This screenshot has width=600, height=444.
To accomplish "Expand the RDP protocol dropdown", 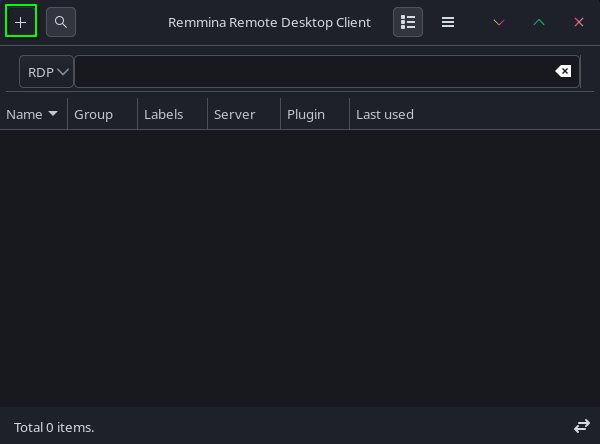I will tap(47, 72).
